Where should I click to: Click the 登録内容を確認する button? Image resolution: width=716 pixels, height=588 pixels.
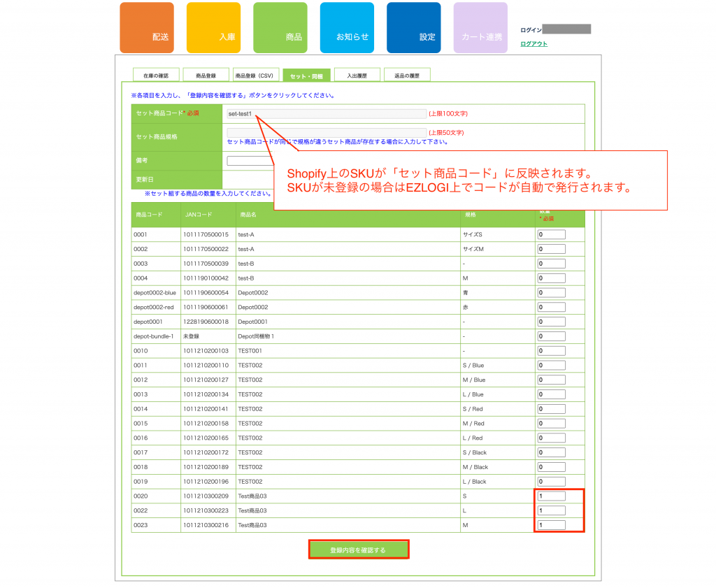coord(358,550)
